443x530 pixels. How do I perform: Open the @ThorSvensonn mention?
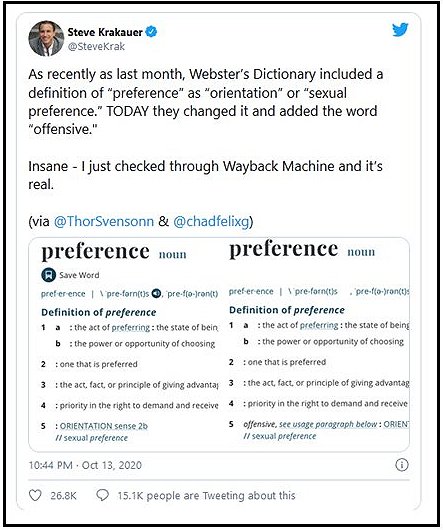[x=104, y=221]
